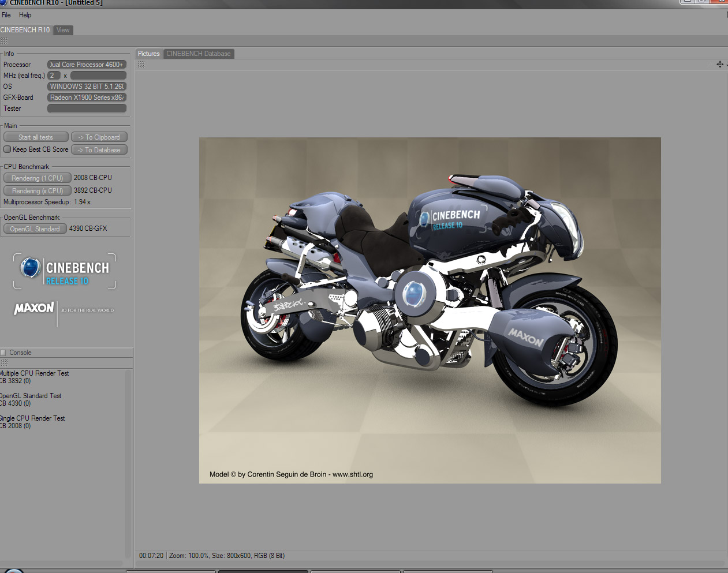The width and height of the screenshot is (728, 573).
Task: Run the Rendering (x CPU) benchmark
Action: point(38,190)
